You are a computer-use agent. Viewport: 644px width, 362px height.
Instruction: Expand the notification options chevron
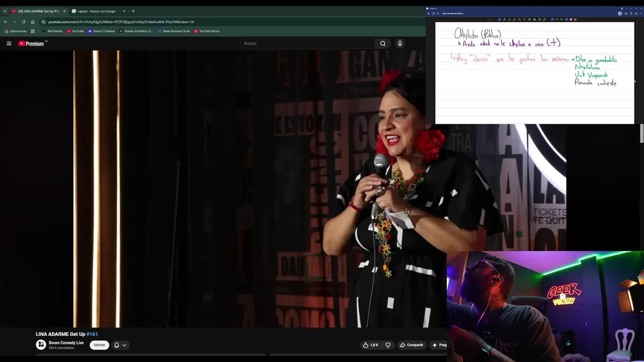tap(124, 345)
